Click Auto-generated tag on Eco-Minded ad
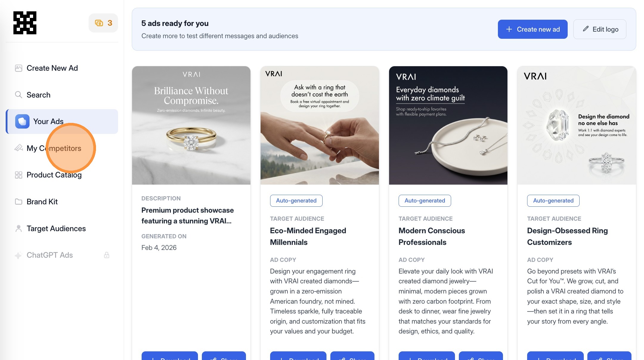The width and height of the screenshot is (644, 360). tap(296, 201)
